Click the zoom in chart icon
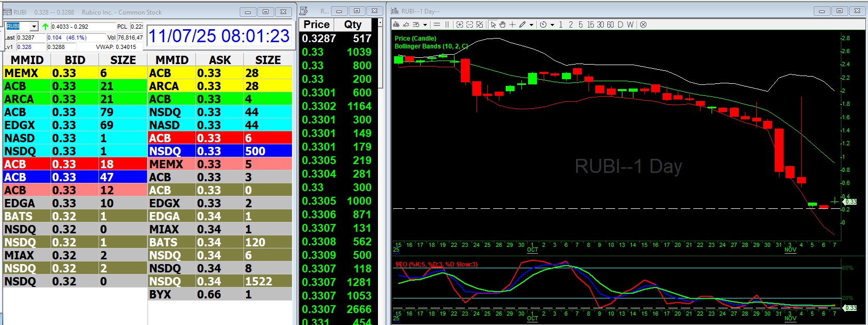The image size is (868, 325). point(459,24)
